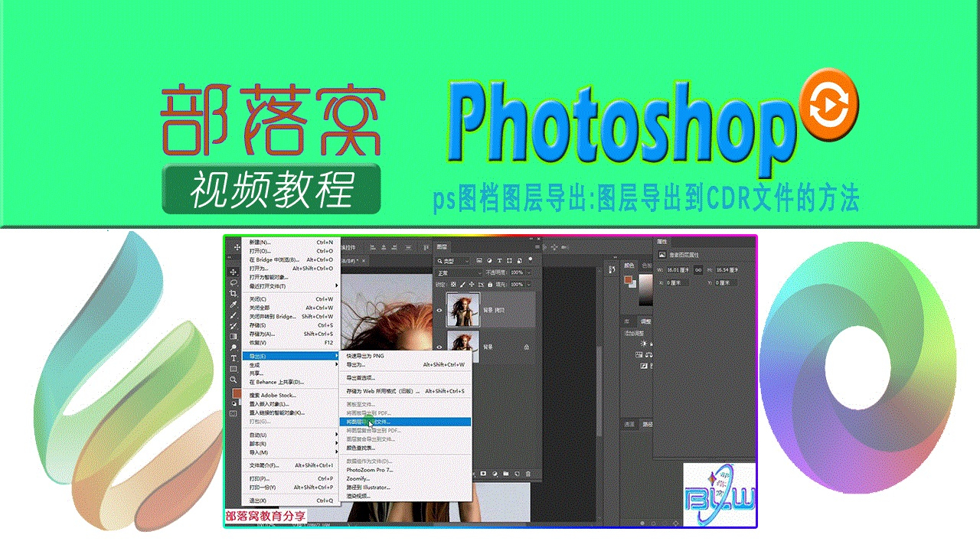980x551 pixels.
Task: Choose 快速导出为 PNG
Action: (x=405, y=356)
